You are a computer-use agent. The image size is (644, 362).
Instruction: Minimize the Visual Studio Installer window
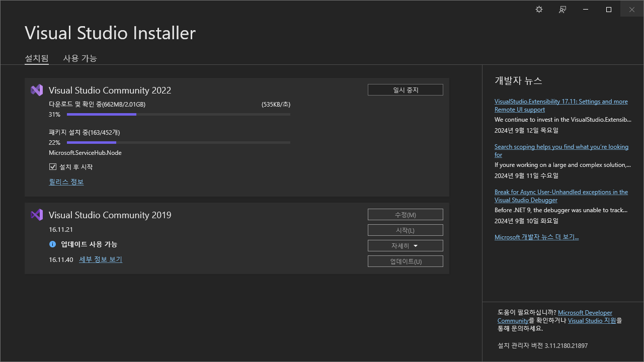point(586,10)
